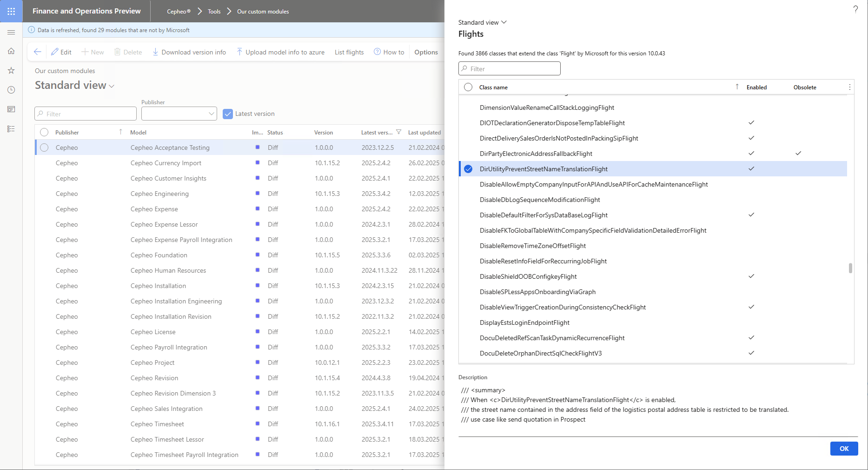Image resolution: width=868 pixels, height=470 pixels.
Task: Expand Standard view selector in Flights pane
Action: (x=482, y=22)
